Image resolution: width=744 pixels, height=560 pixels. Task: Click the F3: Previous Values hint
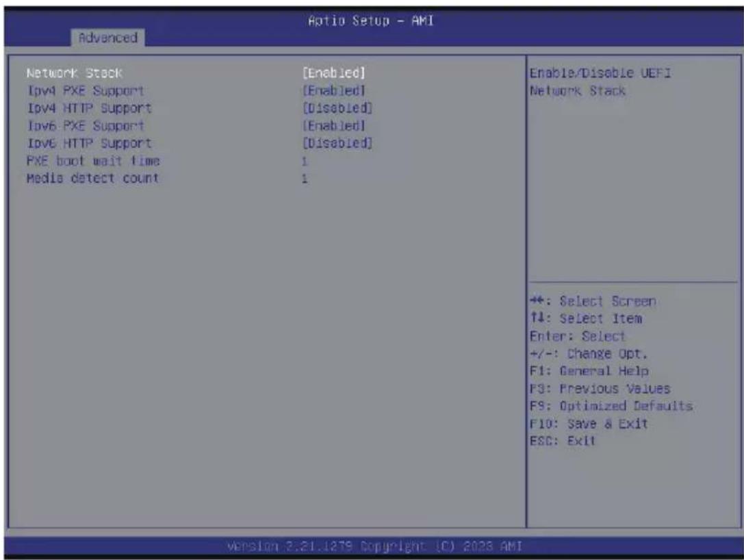[x=600, y=389]
